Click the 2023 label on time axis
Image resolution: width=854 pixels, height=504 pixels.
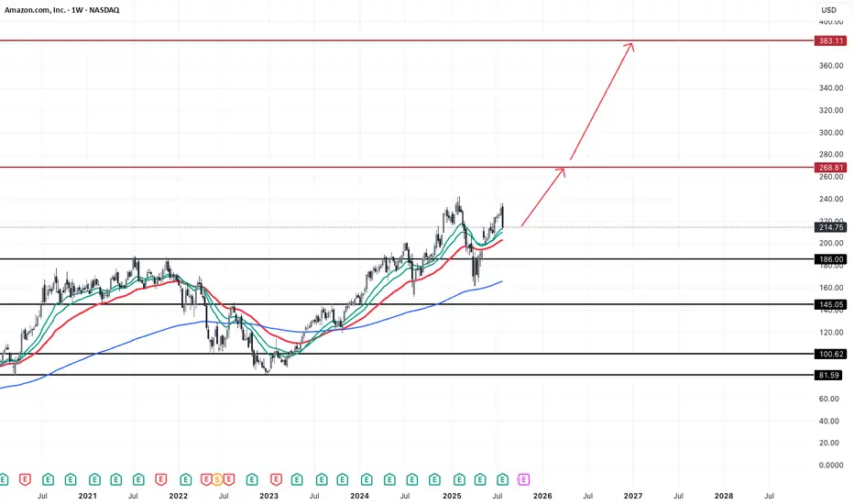[x=268, y=496]
